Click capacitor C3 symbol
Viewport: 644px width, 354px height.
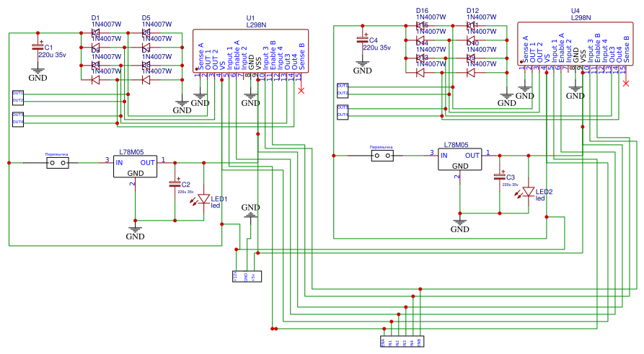pos(500,177)
